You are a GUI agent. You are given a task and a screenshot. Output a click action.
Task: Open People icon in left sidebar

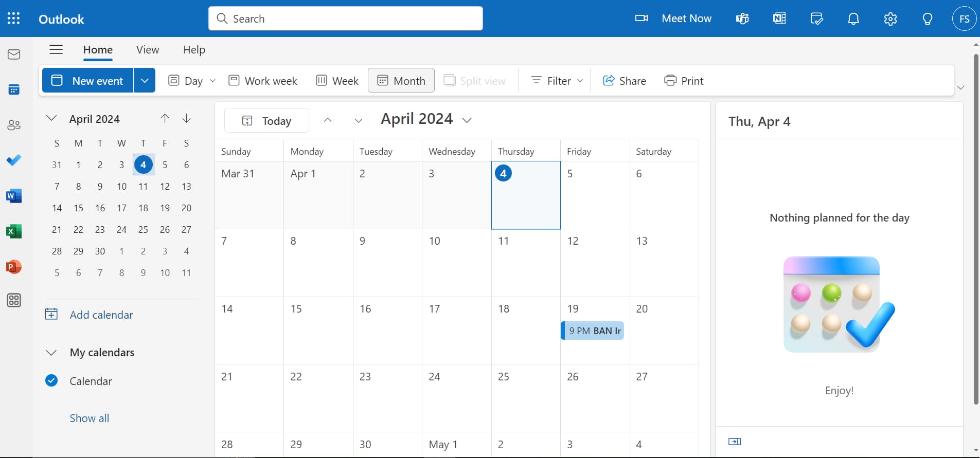tap(14, 125)
